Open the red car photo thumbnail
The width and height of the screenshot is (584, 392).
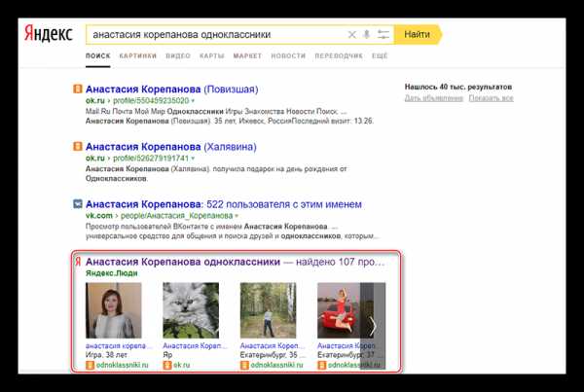click(339, 310)
